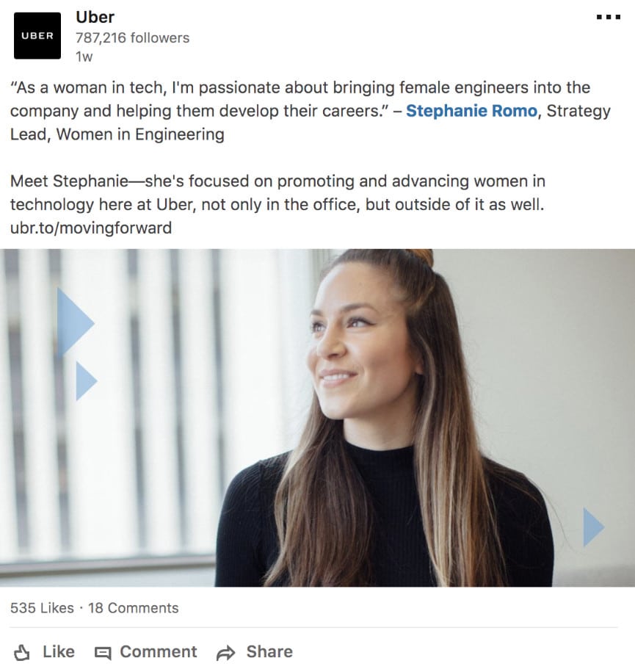Click the small arrow icon near the window edge

click(86, 380)
